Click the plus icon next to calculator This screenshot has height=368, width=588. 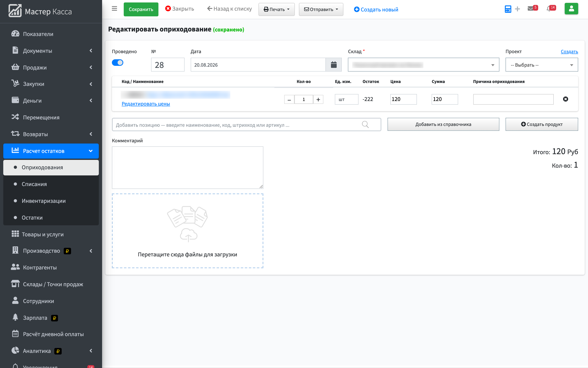click(518, 9)
